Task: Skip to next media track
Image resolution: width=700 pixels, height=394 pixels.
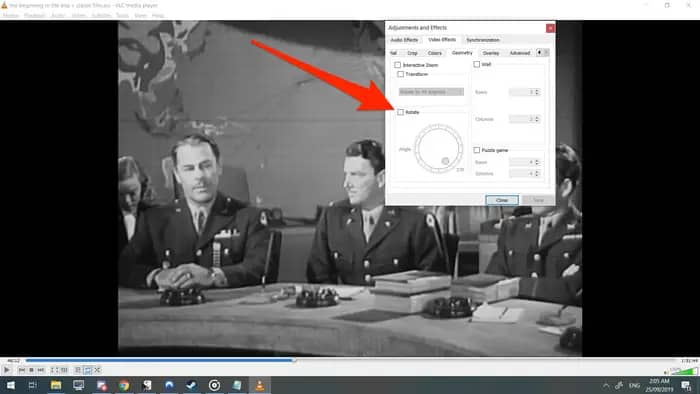Action: (x=41, y=370)
